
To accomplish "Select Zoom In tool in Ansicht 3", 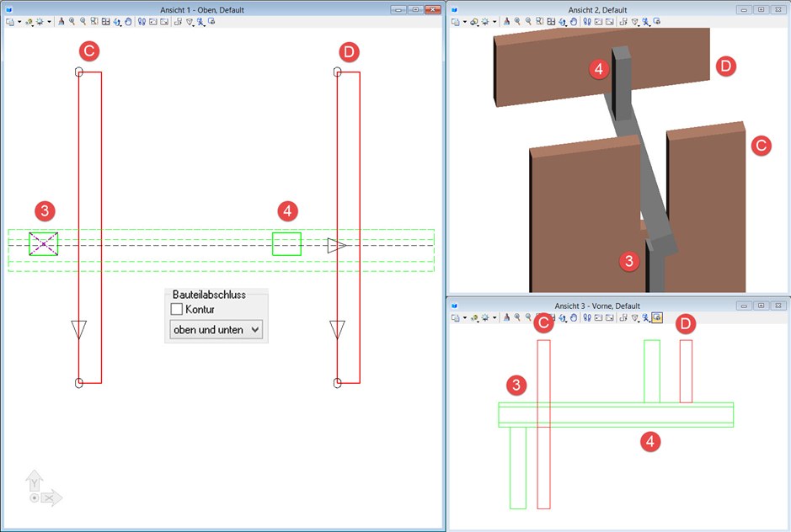I will click(x=517, y=317).
